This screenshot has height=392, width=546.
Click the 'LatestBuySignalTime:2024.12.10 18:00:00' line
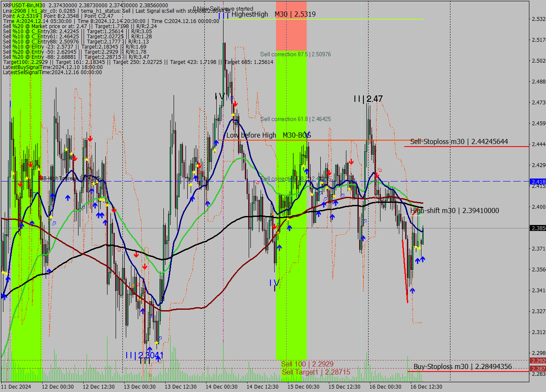52,67
